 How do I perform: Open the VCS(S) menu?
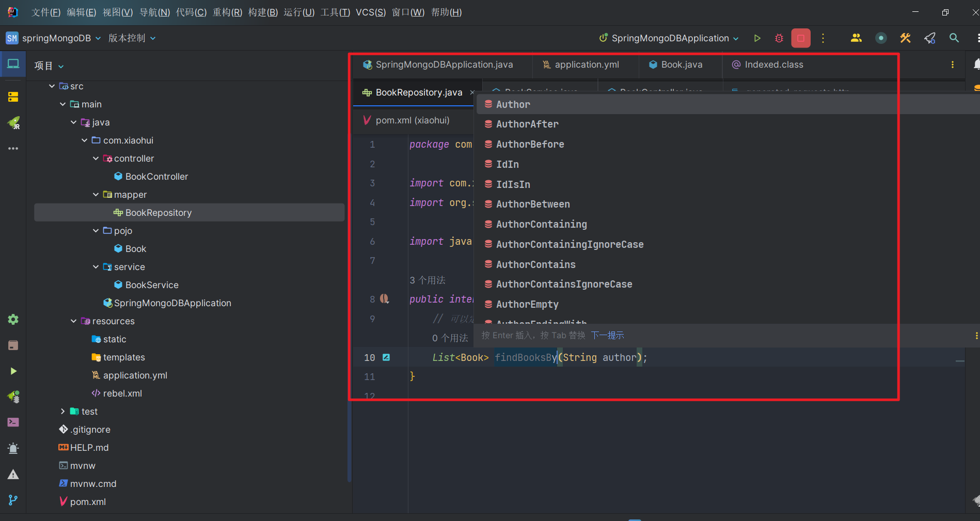[x=370, y=12]
